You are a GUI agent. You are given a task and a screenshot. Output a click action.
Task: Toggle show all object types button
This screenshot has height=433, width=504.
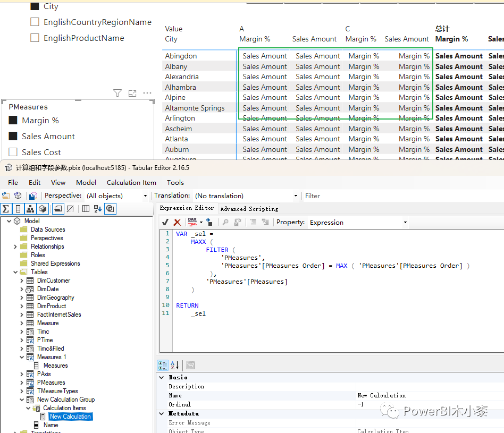coord(110,209)
